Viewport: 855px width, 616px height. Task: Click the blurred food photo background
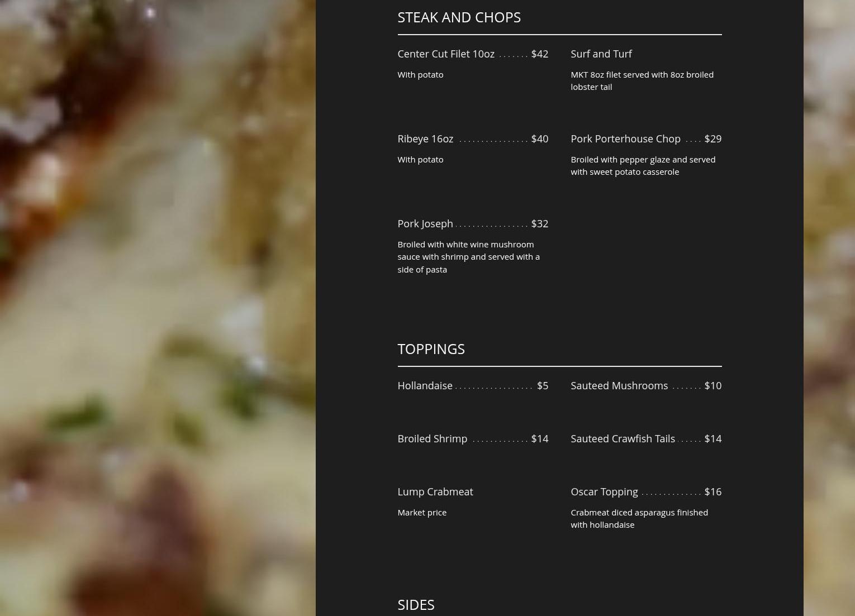click(x=158, y=308)
